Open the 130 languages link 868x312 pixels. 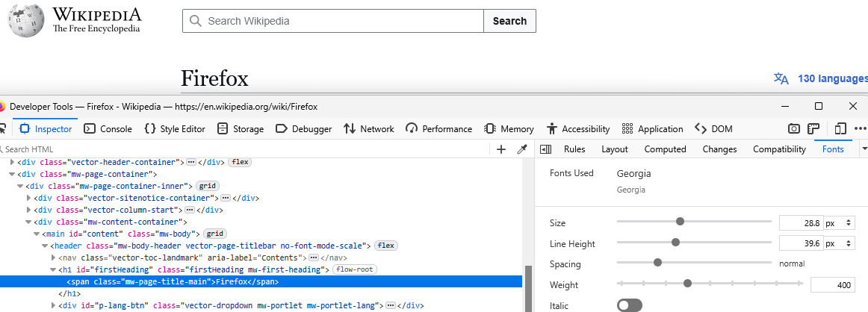click(x=833, y=79)
